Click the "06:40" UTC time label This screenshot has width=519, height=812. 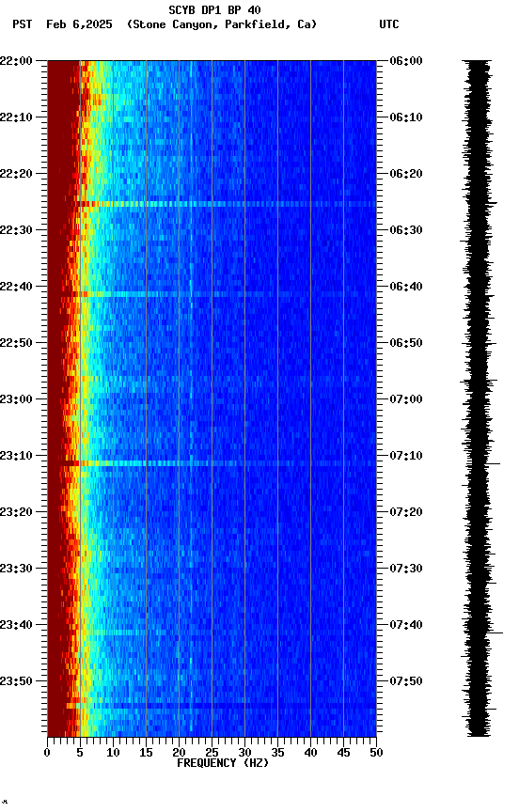click(406, 287)
